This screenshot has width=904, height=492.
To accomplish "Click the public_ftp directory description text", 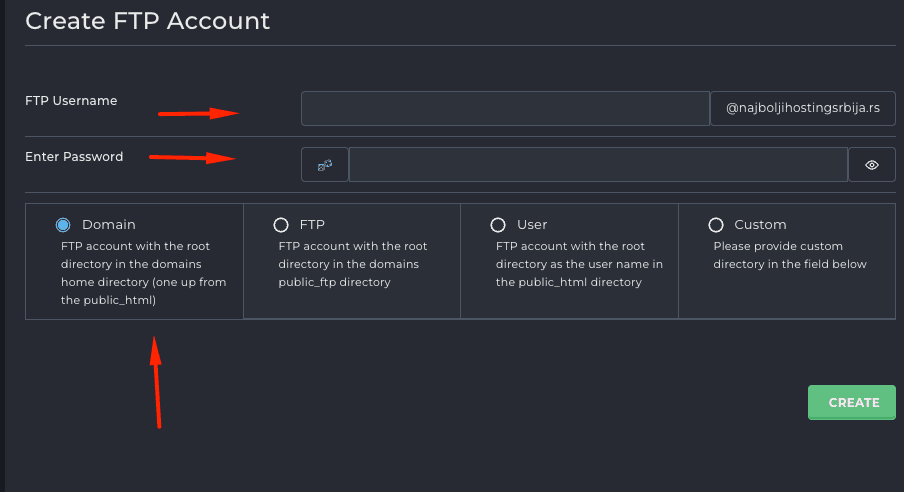I will click(353, 264).
